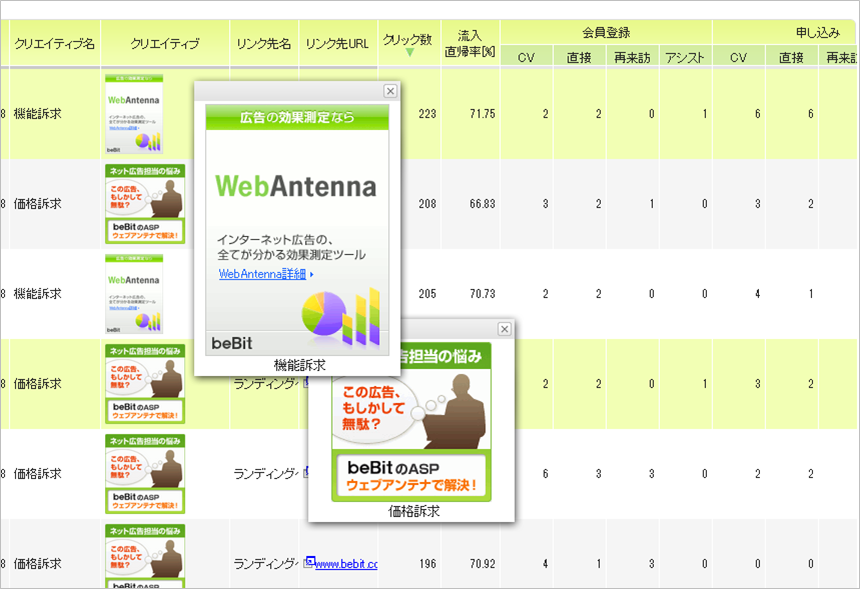The height and width of the screenshot is (589, 860).
Task: Click the リンク先URL column header
Action: [x=337, y=44]
